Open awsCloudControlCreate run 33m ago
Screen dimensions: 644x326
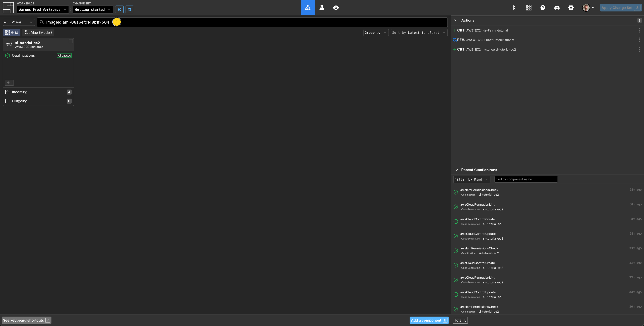548,265
